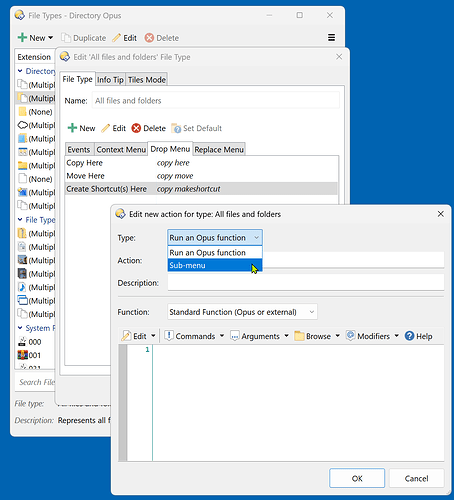Select the Move Here drop menu entry

[201, 176]
